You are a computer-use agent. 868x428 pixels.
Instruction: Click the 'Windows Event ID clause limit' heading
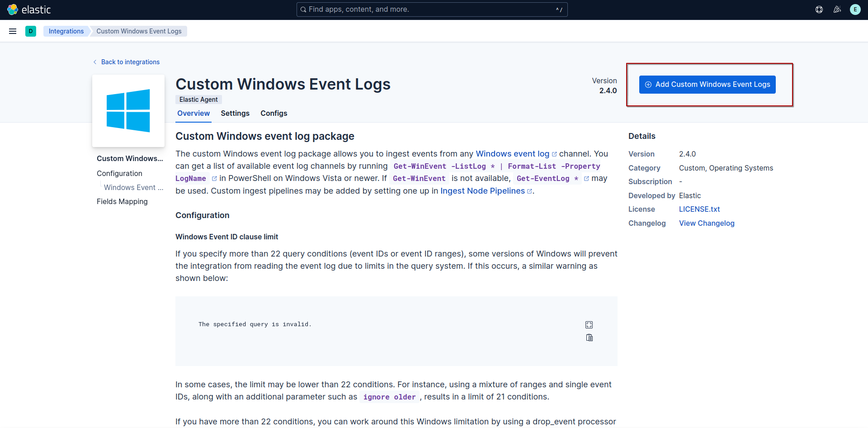(x=226, y=237)
